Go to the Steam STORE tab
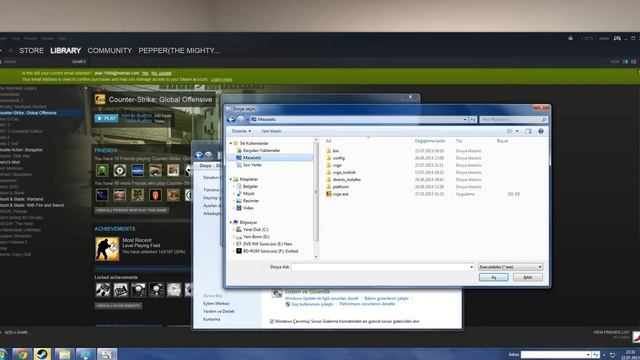 31,51
